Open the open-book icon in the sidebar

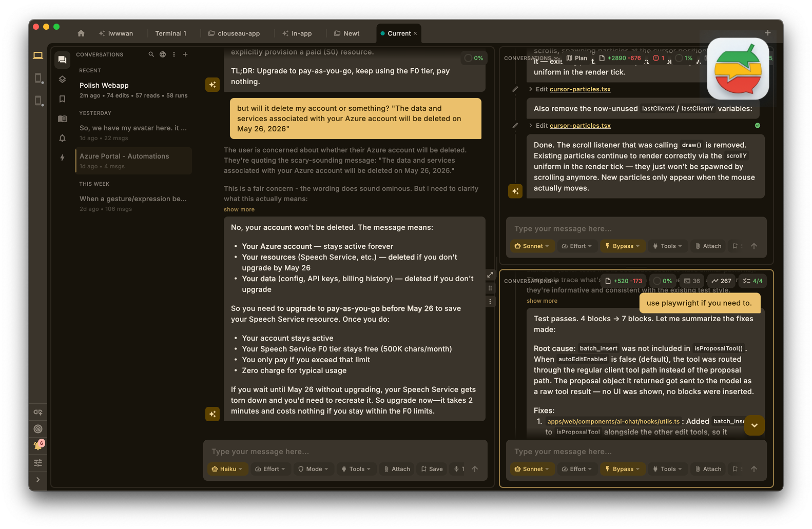pyautogui.click(x=62, y=119)
